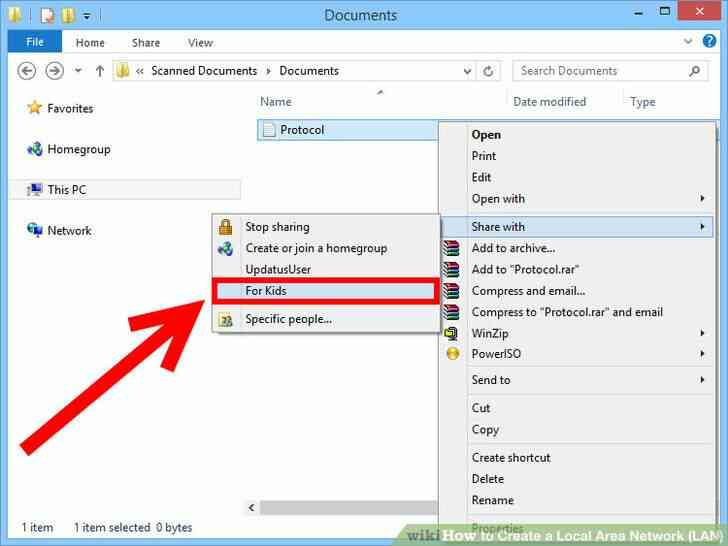
Task: Click Documents breadcrumb in address bar
Action: tap(309, 71)
